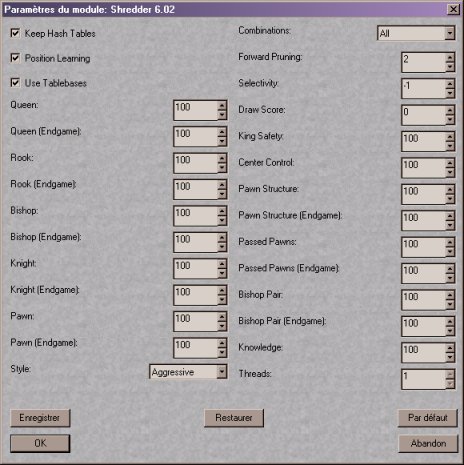Close the Shredder 6.02 parameters dialog

point(453,9)
